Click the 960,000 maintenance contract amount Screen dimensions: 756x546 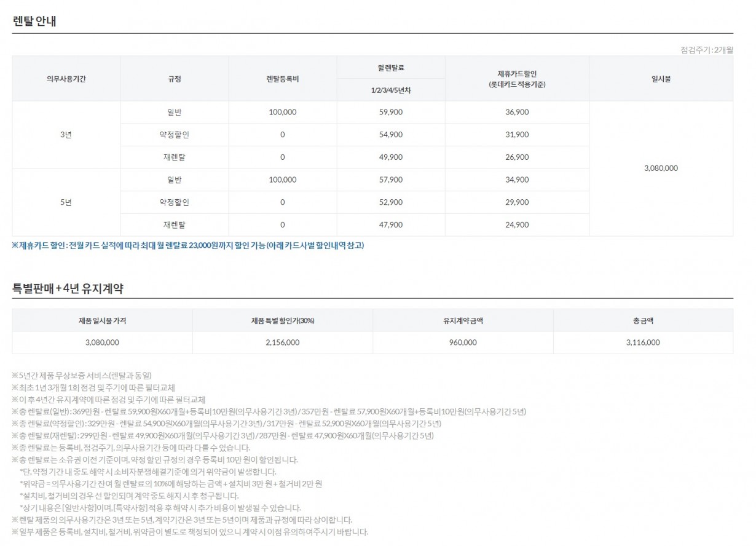(463, 342)
